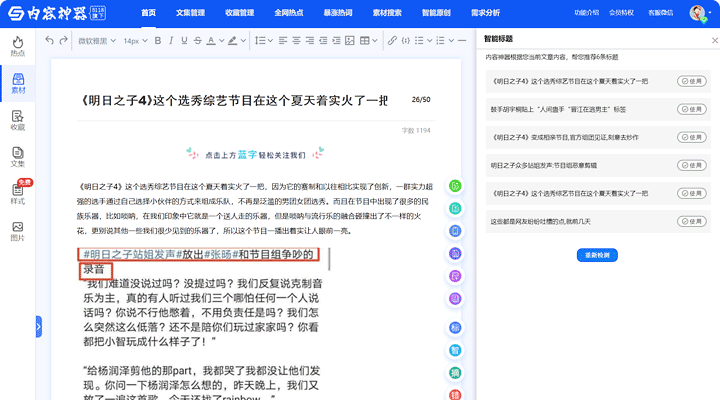
Task: Click the 智 smart title floating tool
Action: (455, 350)
